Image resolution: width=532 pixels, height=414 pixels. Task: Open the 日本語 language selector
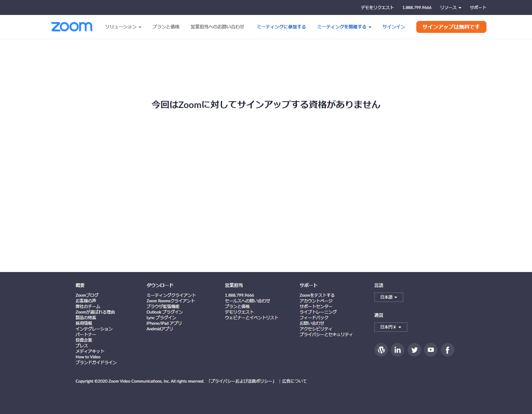(389, 297)
